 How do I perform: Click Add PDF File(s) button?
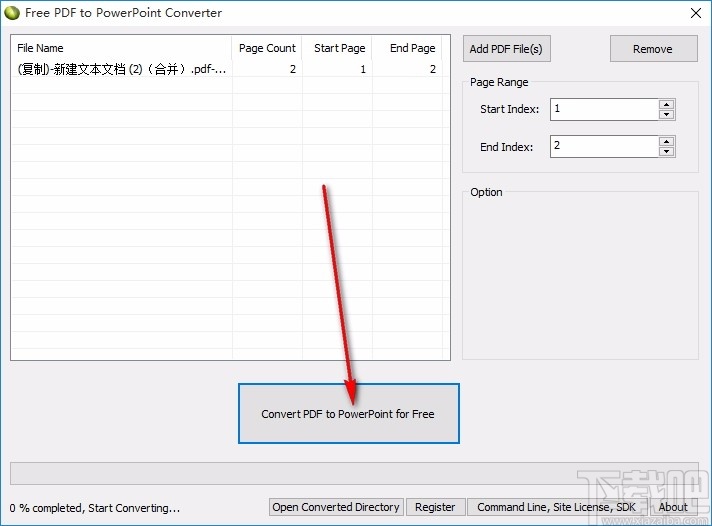tap(506, 49)
